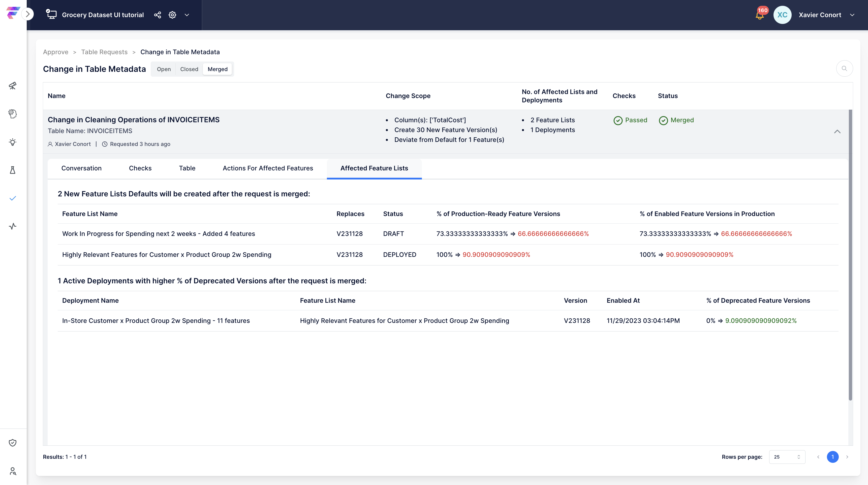The height and width of the screenshot is (485, 868).
Task: Filter requests by Open status
Action: click(164, 69)
